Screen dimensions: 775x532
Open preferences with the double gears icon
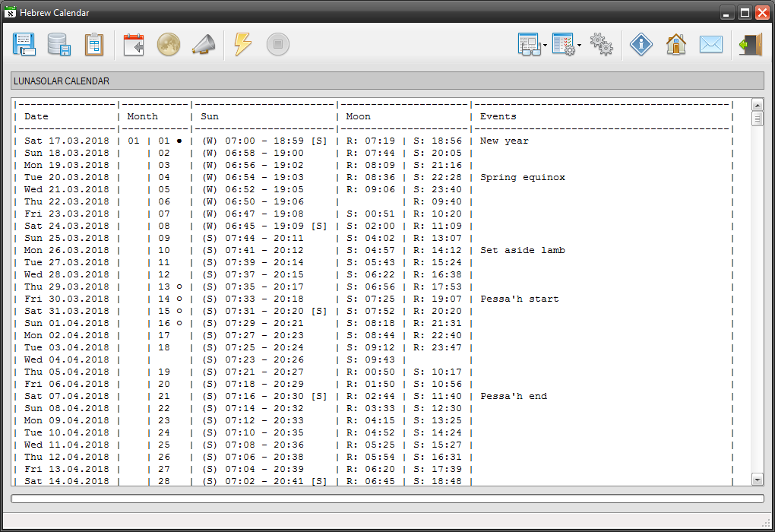pos(602,45)
